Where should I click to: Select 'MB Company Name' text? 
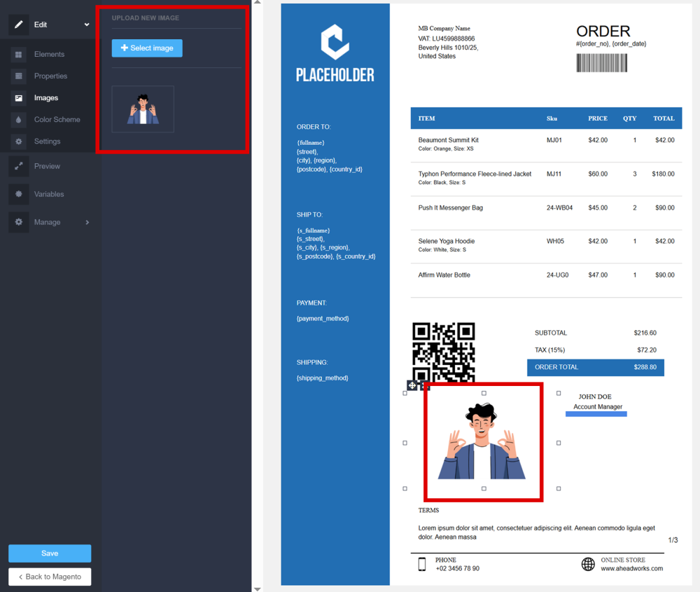pyautogui.click(x=444, y=28)
